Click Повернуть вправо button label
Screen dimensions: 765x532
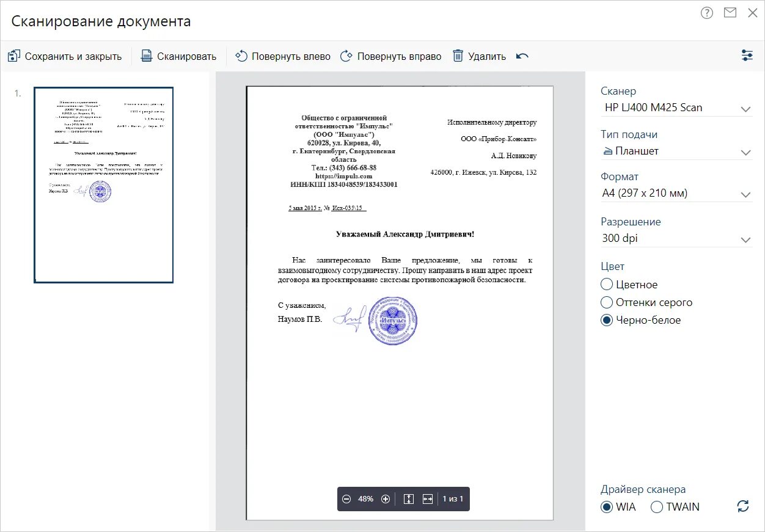tap(399, 56)
